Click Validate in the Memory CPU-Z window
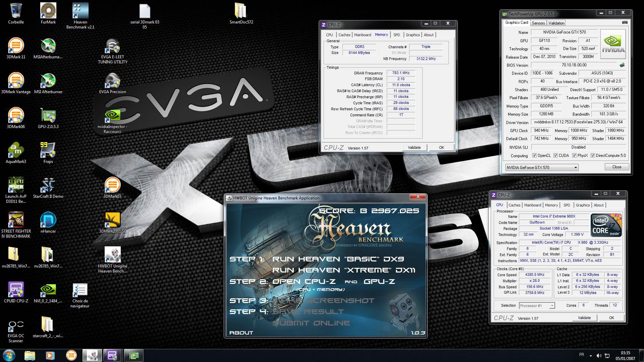Screen dimensions: 644x362 click(414, 147)
